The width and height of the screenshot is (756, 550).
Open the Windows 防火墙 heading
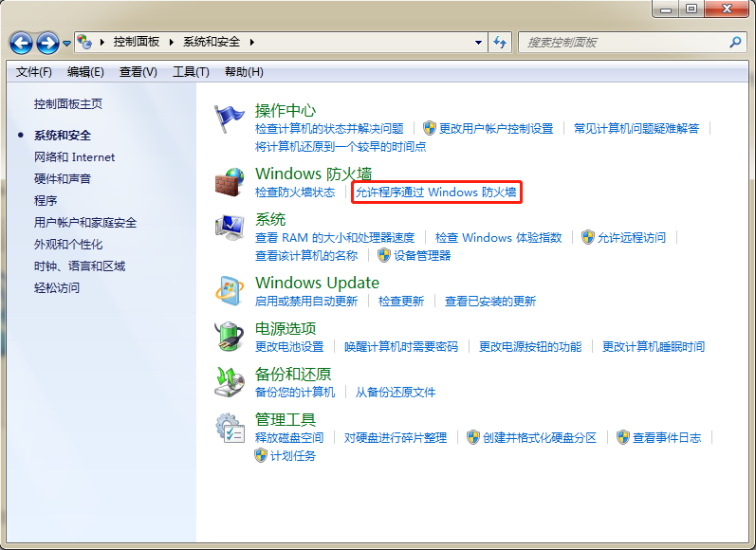click(x=313, y=174)
